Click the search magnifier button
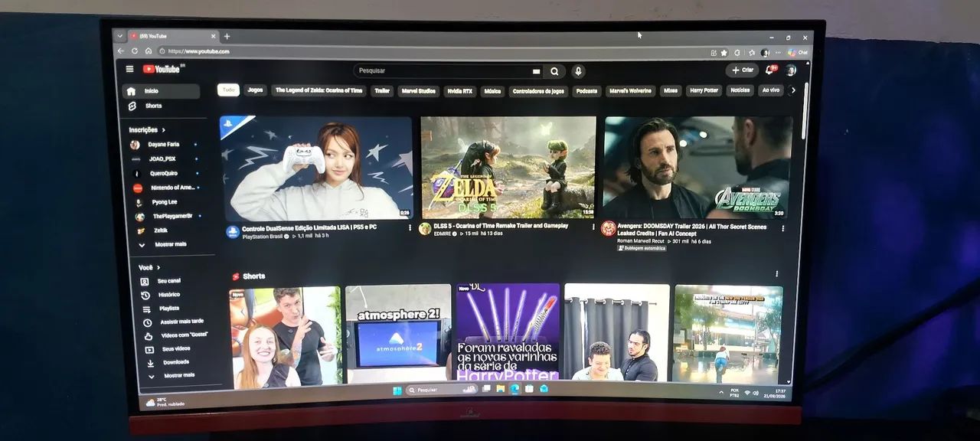This screenshot has width=980, height=441. point(554,71)
